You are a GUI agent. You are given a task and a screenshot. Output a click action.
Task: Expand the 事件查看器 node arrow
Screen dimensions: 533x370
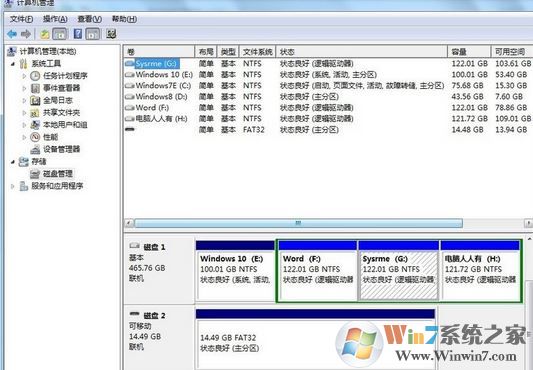point(24,88)
